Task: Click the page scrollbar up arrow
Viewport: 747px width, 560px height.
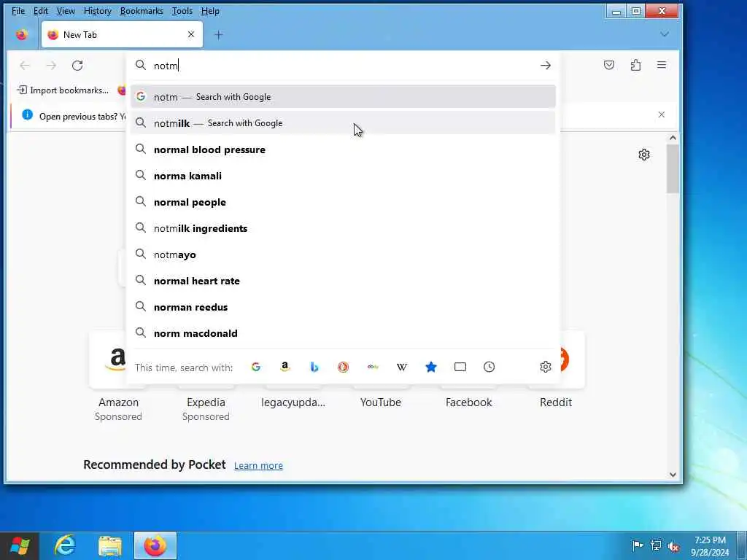Action: (x=673, y=138)
